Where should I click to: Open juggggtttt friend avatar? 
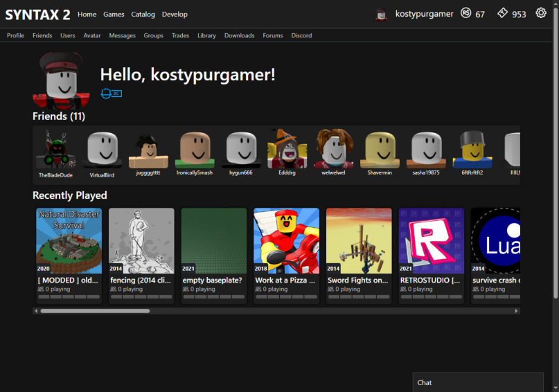(x=148, y=150)
